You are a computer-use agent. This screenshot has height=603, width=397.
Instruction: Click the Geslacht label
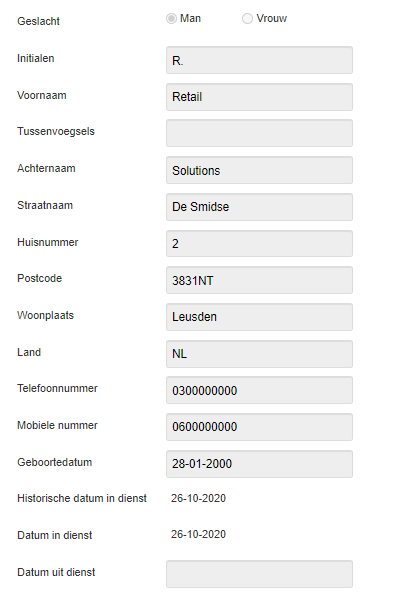(x=38, y=21)
